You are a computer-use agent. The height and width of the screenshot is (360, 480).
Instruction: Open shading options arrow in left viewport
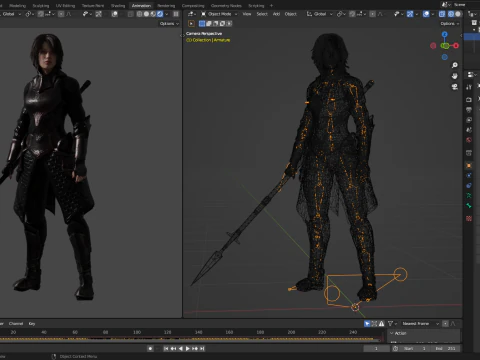pyautogui.click(x=167, y=14)
